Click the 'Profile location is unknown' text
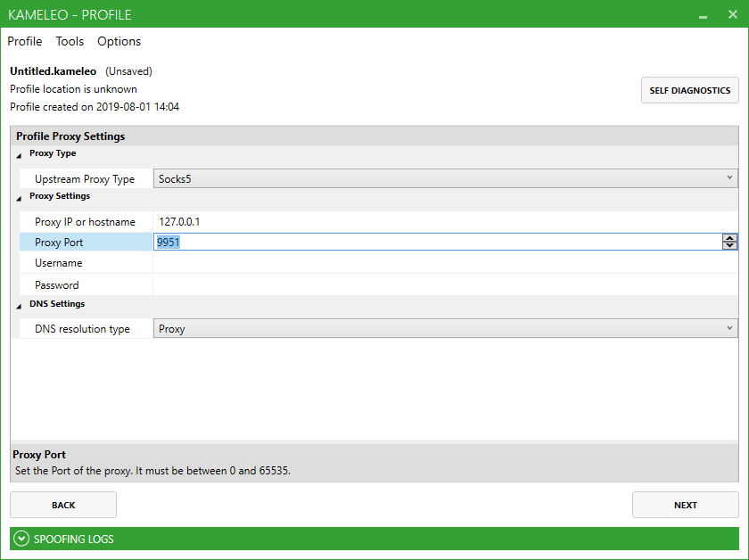 (73, 89)
